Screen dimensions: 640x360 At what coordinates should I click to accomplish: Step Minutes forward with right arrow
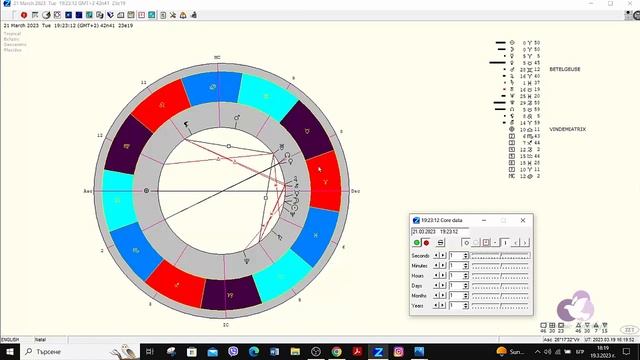coord(442,265)
